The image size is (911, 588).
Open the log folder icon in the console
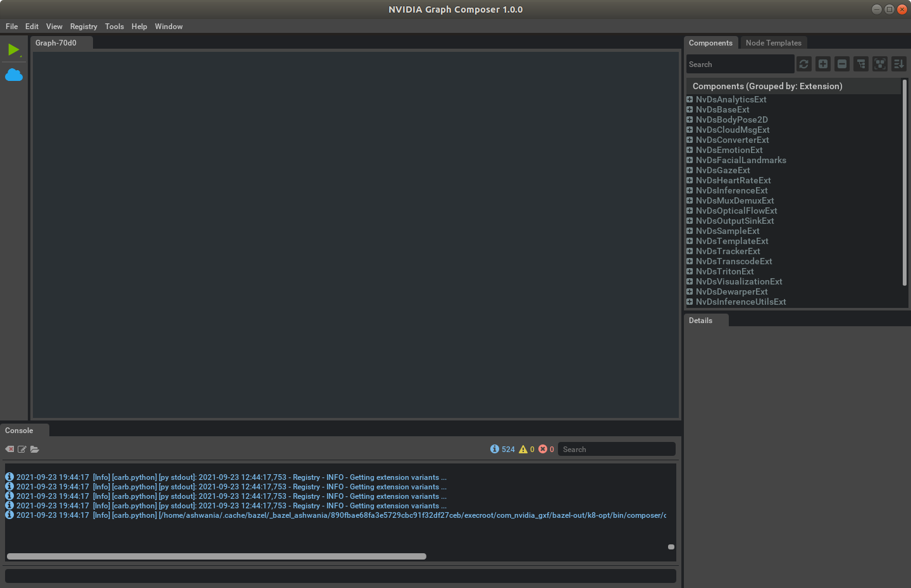[x=35, y=450]
